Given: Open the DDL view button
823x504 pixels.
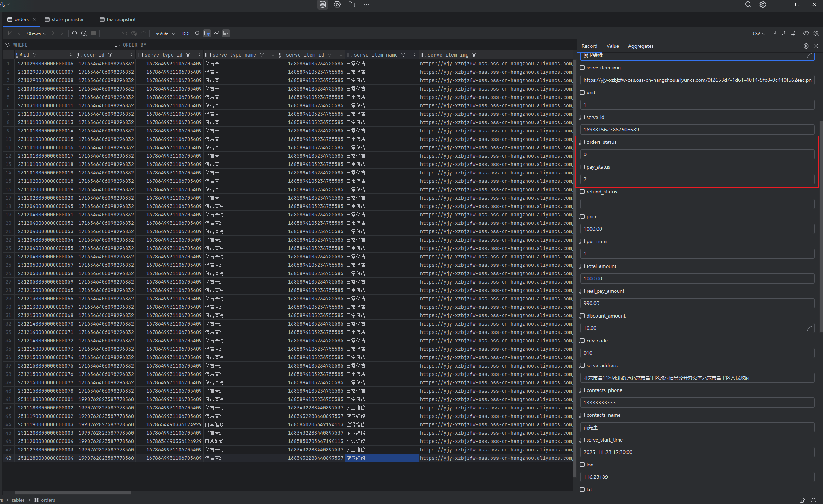Looking at the screenshot, I should pyautogui.click(x=186, y=34).
